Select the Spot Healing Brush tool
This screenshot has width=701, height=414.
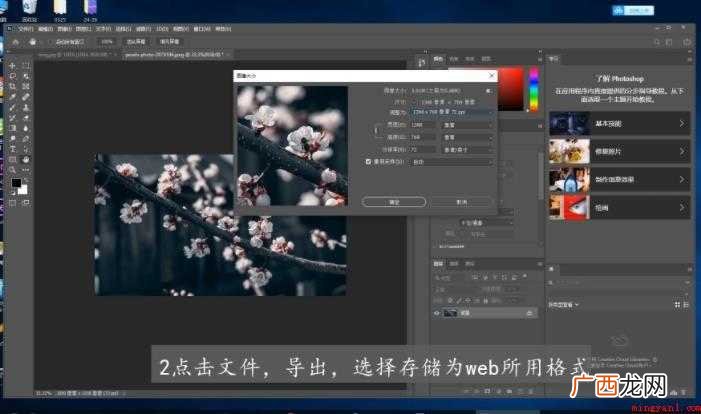[x=25, y=97]
